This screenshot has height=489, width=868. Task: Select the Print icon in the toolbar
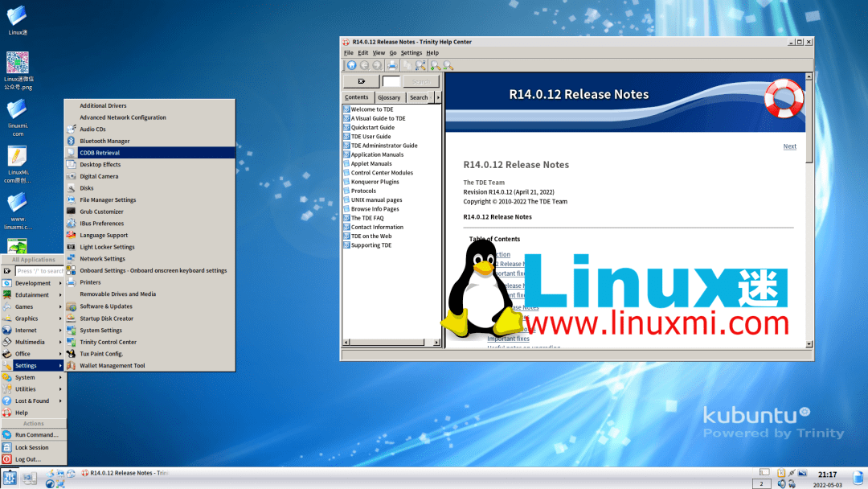pos(393,64)
